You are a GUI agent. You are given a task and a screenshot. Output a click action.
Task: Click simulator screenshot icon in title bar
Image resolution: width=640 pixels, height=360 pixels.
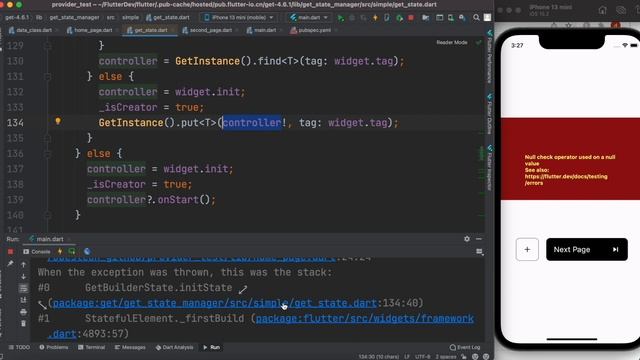[621, 10]
